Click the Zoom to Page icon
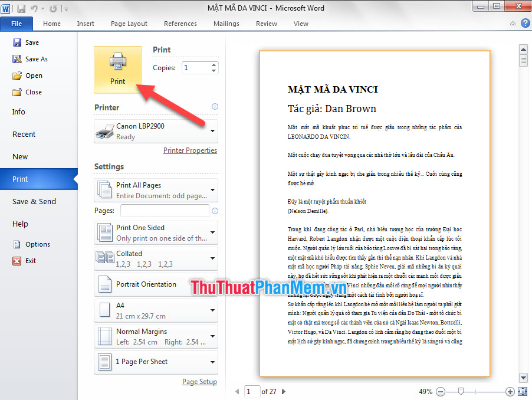 523,392
